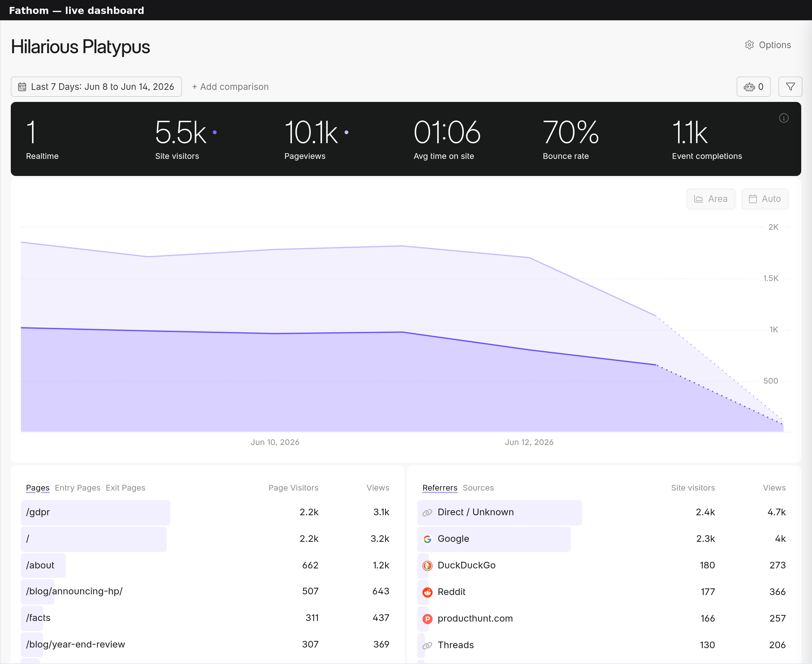Screen dimensions: 812x664
Task: Filter by Google referrer row
Action: point(604,539)
